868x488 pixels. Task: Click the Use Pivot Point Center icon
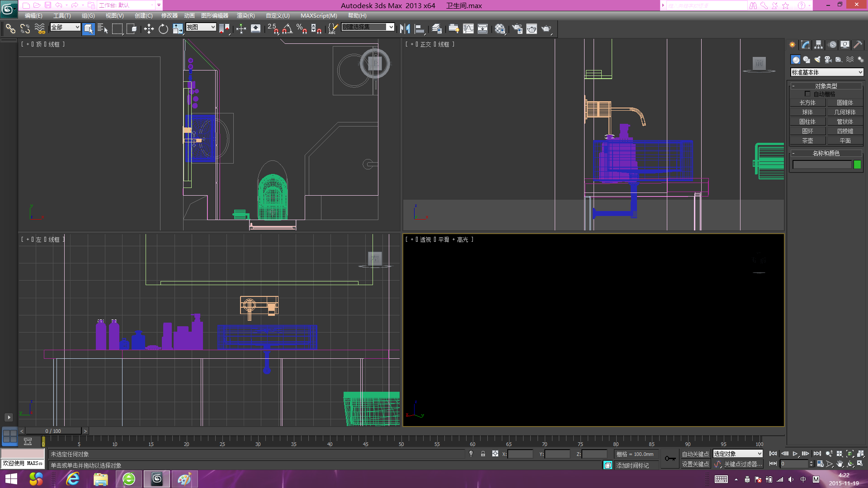pos(224,29)
